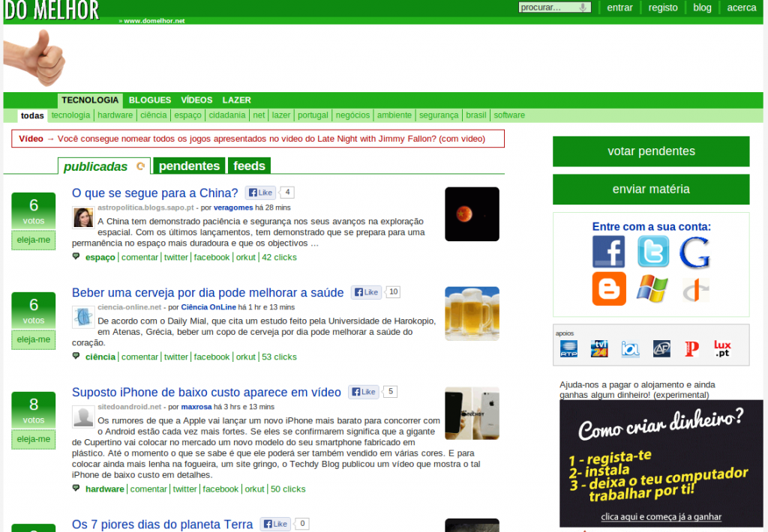Switch to the pendentes tab
Screen dimensions: 768x532
tap(189, 166)
